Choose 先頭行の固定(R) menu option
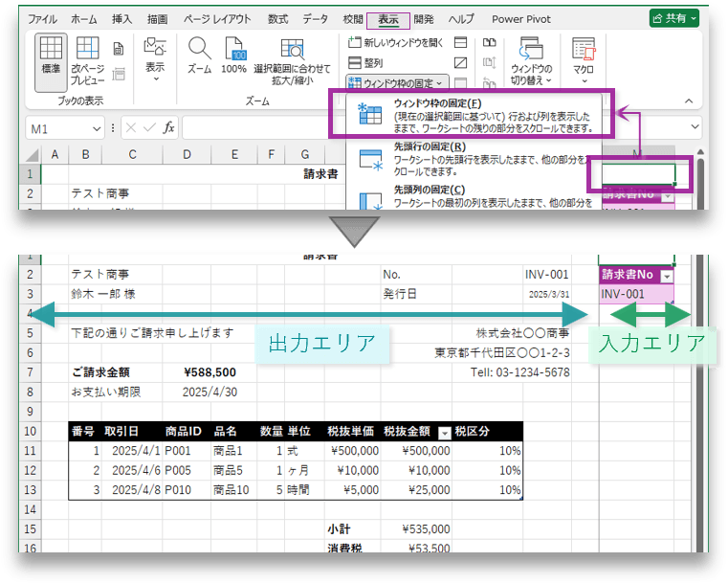 point(474,159)
